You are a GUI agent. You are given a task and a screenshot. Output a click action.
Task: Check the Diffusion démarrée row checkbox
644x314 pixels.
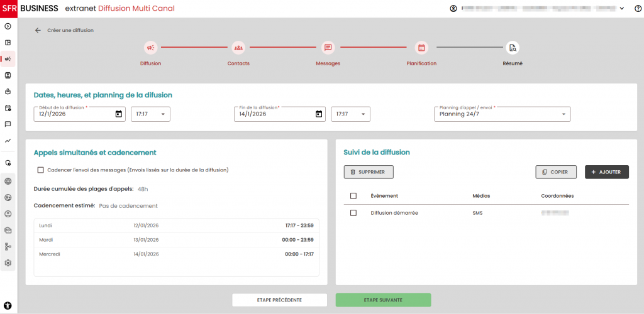click(353, 213)
